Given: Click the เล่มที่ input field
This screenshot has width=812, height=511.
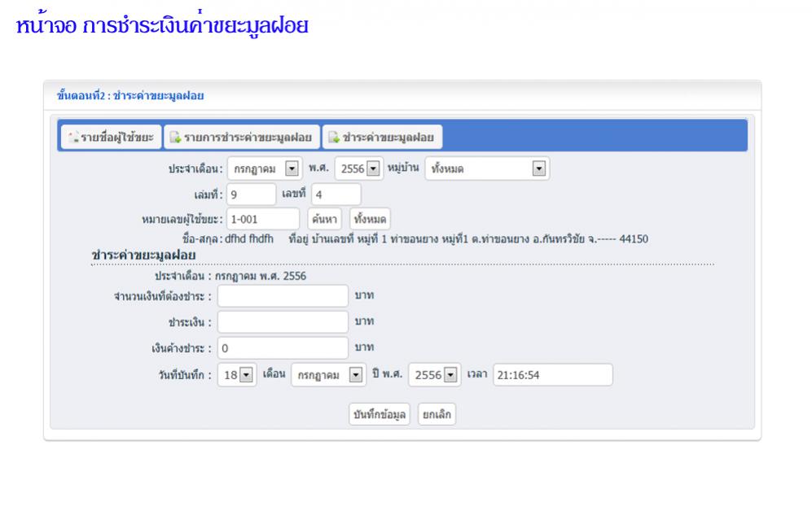Looking at the screenshot, I should (251, 194).
